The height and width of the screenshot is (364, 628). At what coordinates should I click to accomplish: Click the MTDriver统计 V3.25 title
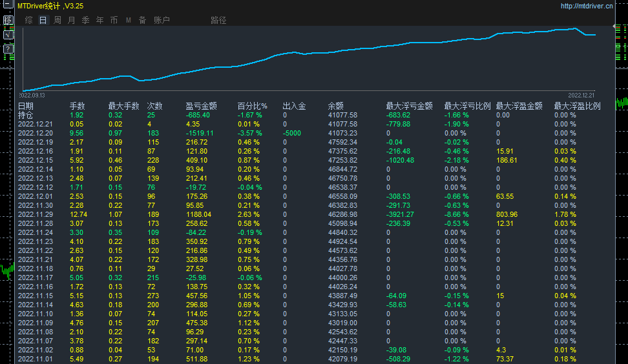[50, 6]
